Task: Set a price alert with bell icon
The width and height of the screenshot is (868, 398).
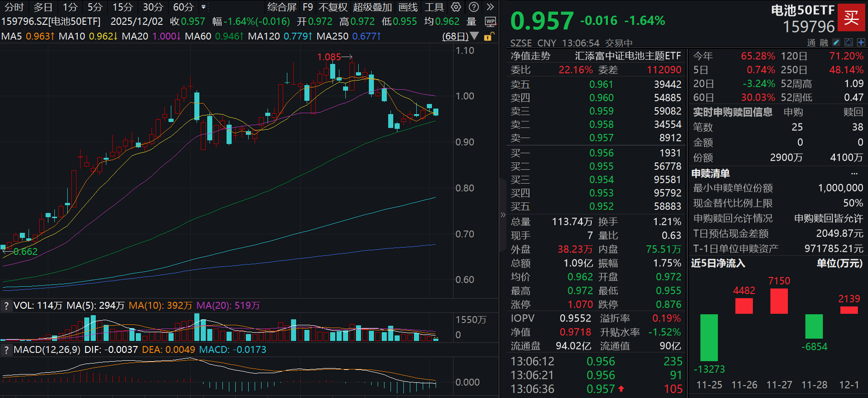Action: click(849, 42)
